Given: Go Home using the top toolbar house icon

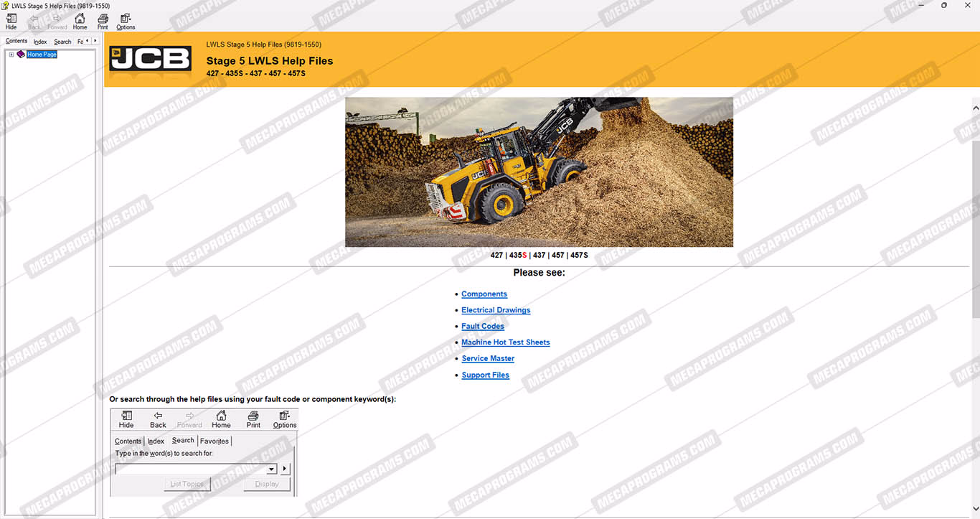Looking at the screenshot, I should tap(80, 21).
